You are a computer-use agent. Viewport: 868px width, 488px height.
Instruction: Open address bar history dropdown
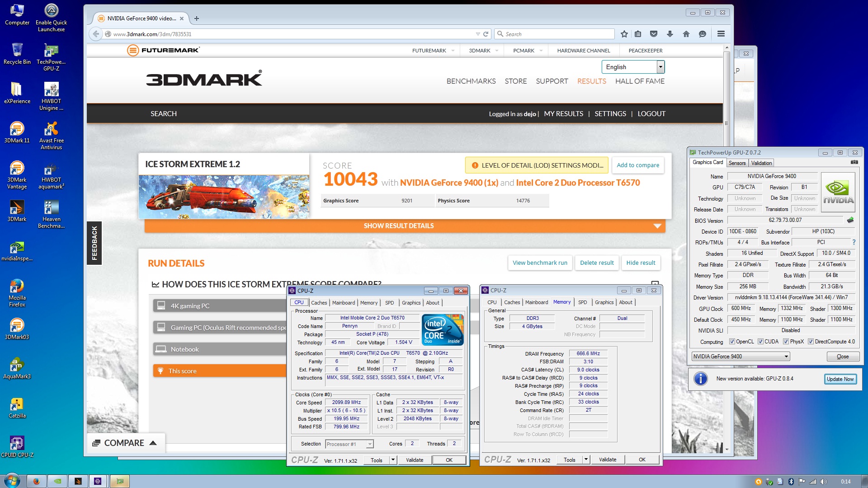click(478, 34)
